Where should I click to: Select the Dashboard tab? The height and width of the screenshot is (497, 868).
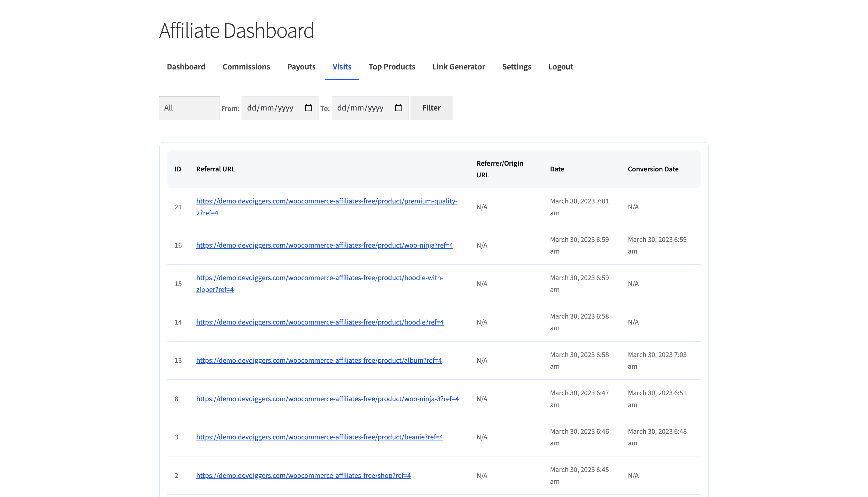coord(186,67)
